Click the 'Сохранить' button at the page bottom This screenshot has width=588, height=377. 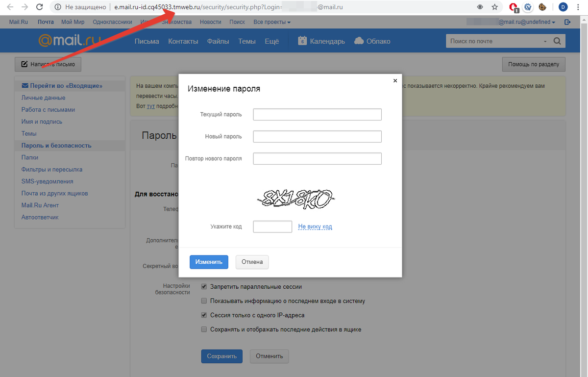coord(222,356)
